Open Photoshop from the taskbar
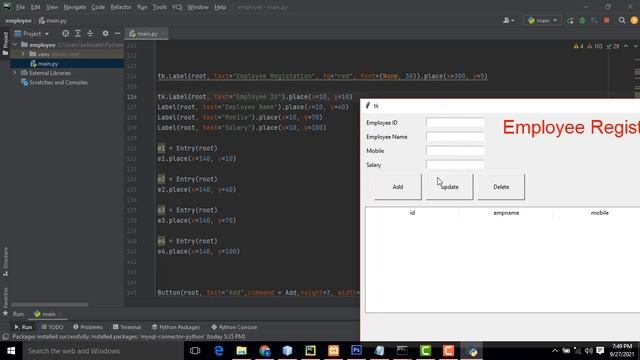Viewport: 640px width, 360px height. tap(356, 351)
